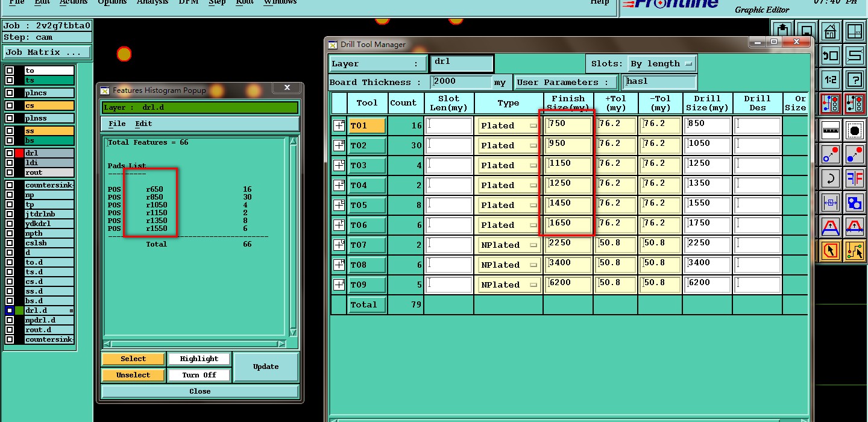868x422 pixels.
Task: Open the NPlated Type dropdown for T08
Action: pos(509,265)
